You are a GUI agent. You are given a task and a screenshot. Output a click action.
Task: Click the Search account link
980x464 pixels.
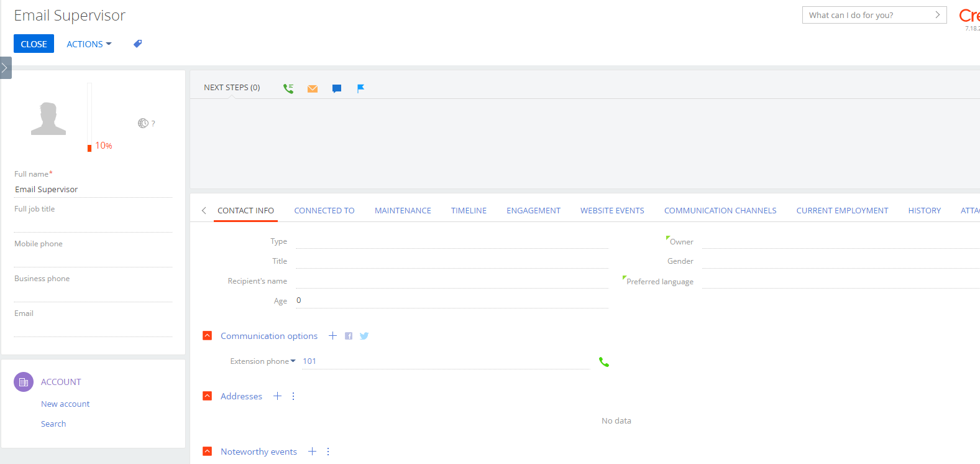(x=53, y=424)
